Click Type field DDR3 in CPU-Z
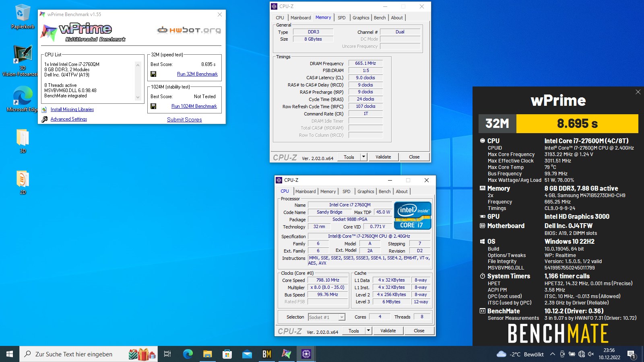 tap(313, 32)
